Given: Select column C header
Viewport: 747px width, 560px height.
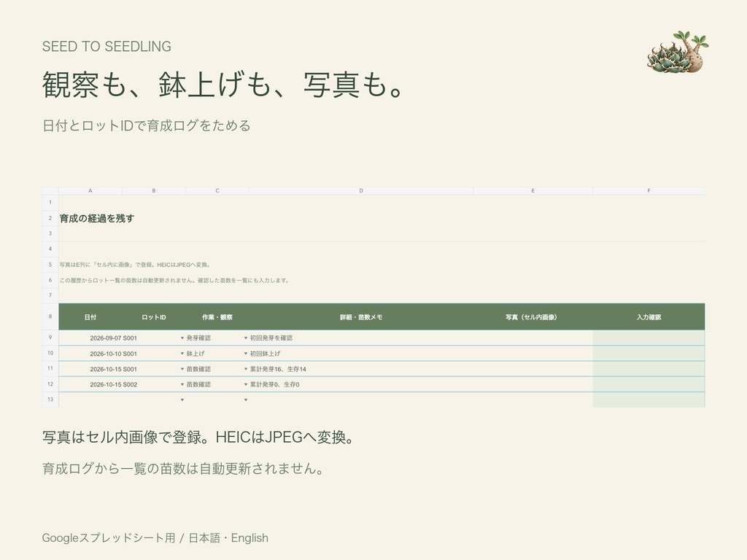Looking at the screenshot, I should pyautogui.click(x=217, y=191).
